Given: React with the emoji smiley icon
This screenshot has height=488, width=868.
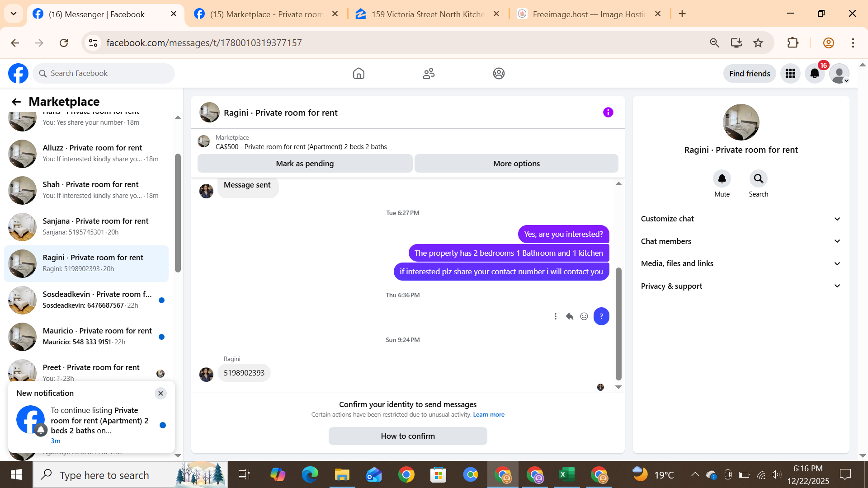Looking at the screenshot, I should (584, 316).
